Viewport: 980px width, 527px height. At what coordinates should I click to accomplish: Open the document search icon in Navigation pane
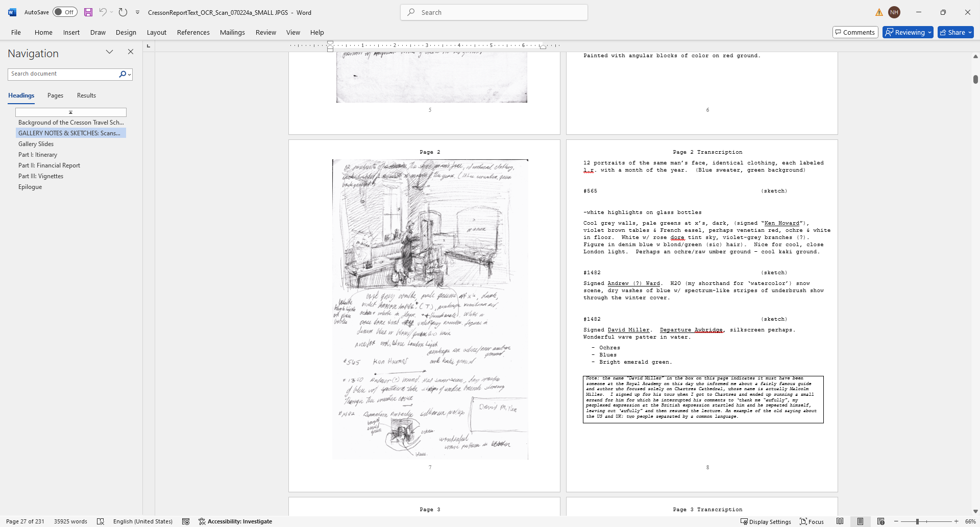pyautogui.click(x=122, y=74)
